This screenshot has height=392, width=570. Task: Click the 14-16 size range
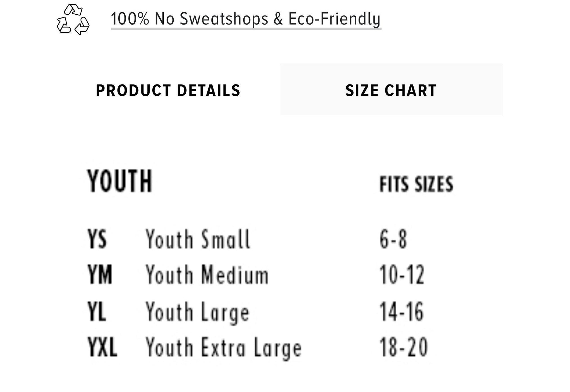tap(402, 312)
